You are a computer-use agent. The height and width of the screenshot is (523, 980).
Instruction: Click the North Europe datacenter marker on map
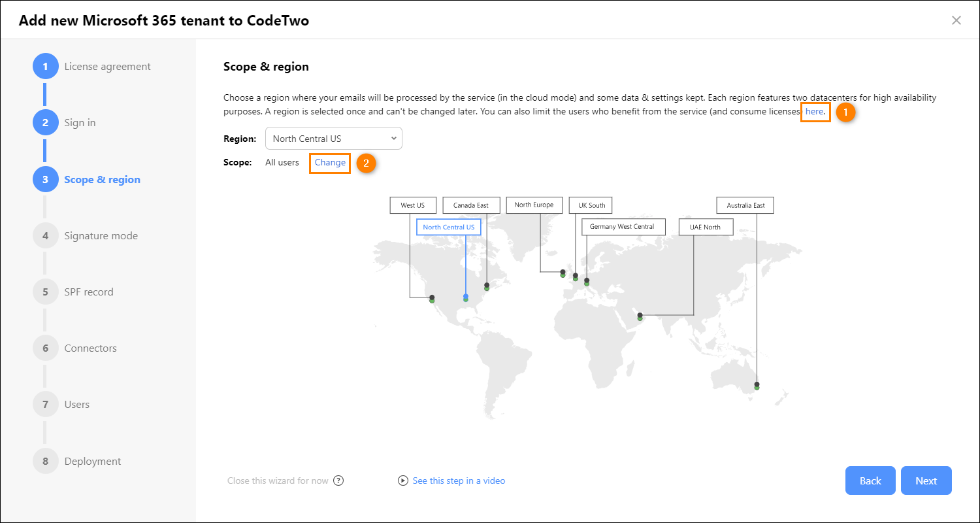click(x=563, y=273)
